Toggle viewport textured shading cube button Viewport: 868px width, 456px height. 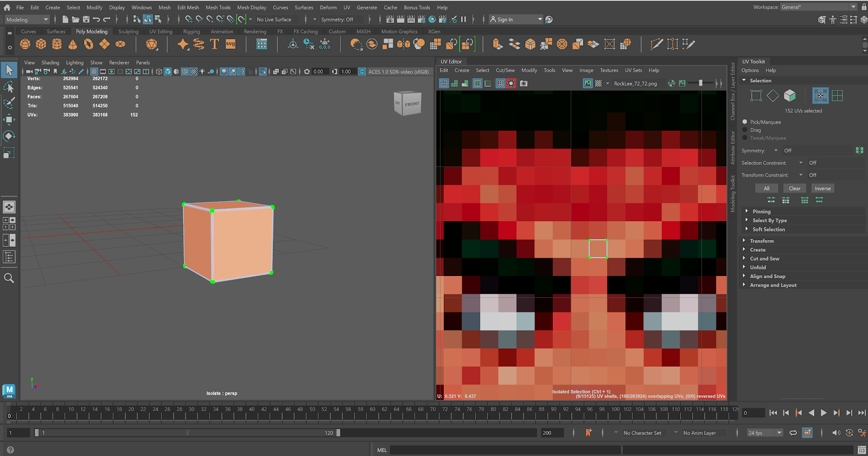click(x=168, y=72)
